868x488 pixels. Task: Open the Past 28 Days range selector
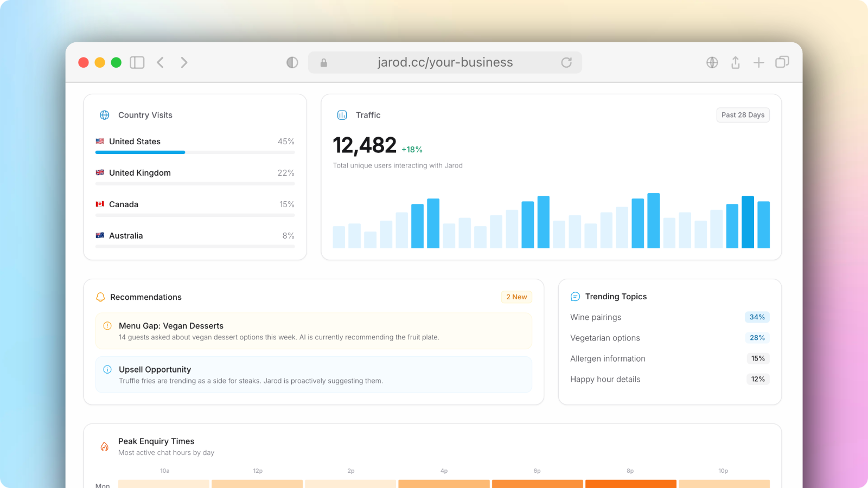743,115
